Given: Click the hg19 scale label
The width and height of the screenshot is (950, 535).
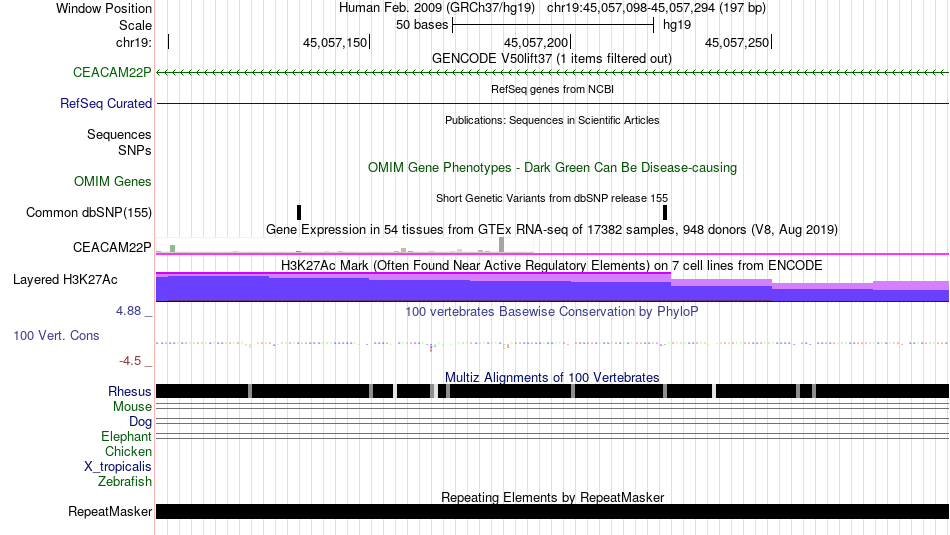Looking at the screenshot, I should coord(677,25).
